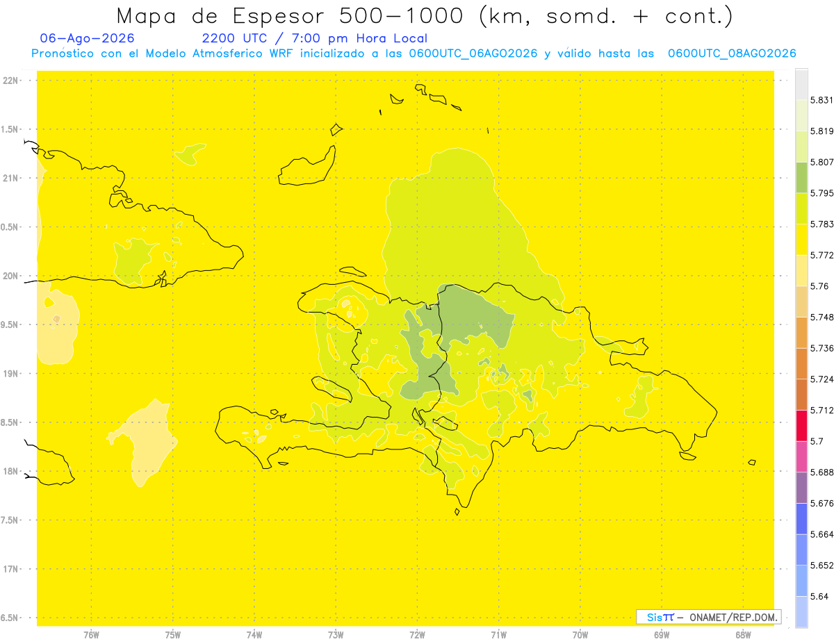
Task: Click the 71W longitude label
Action: point(498,635)
